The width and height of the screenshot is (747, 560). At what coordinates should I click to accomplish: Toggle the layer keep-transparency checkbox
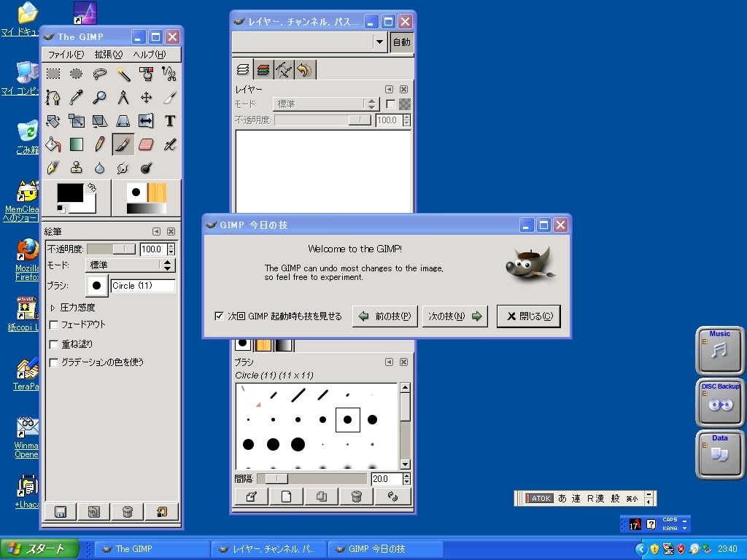(391, 104)
